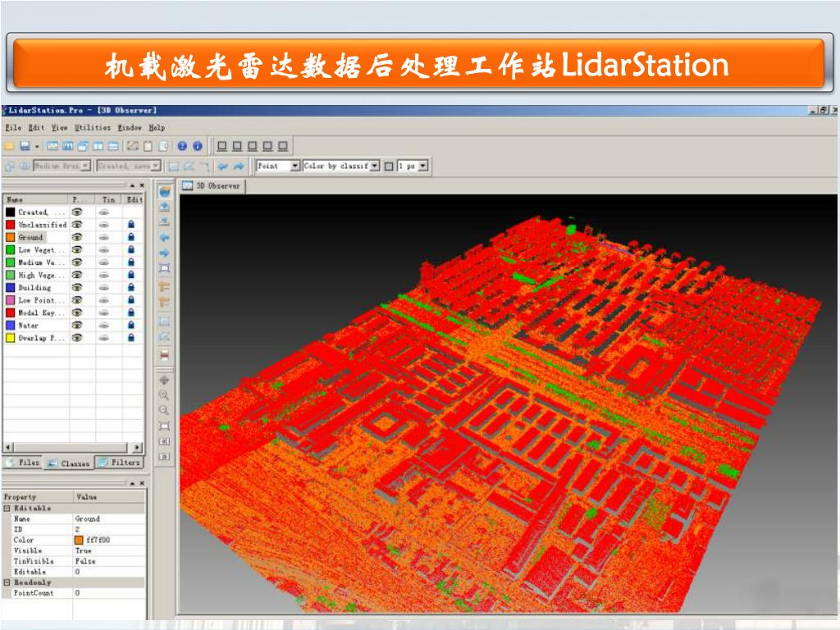Viewport: 840px width, 630px height.
Task: Open the View menu
Action: (59, 127)
